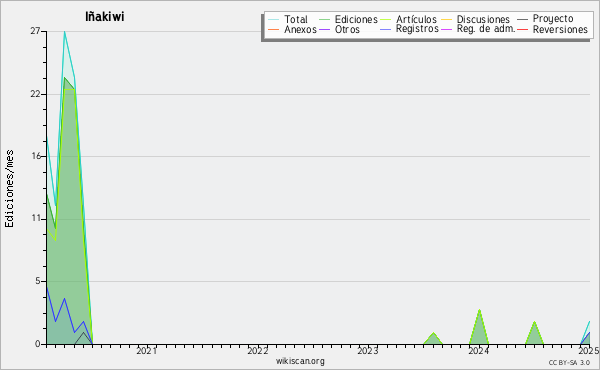This screenshot has height=370, width=600.
Task: Click the y-axis label 27
Action: pyautogui.click(x=35, y=31)
